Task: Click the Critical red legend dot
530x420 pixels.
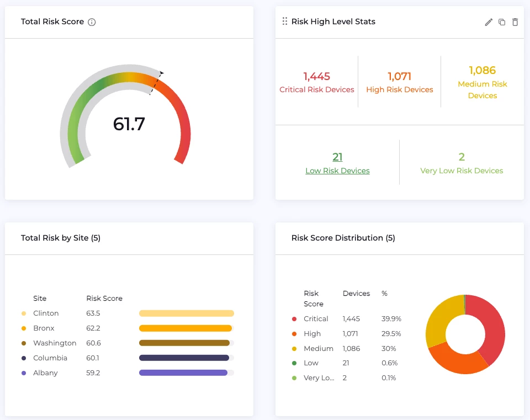Action: point(294,319)
